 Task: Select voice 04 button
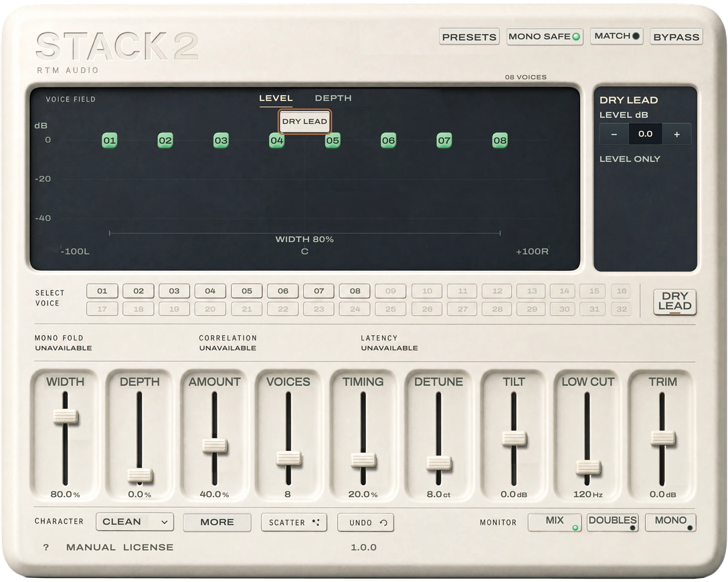pos(210,291)
